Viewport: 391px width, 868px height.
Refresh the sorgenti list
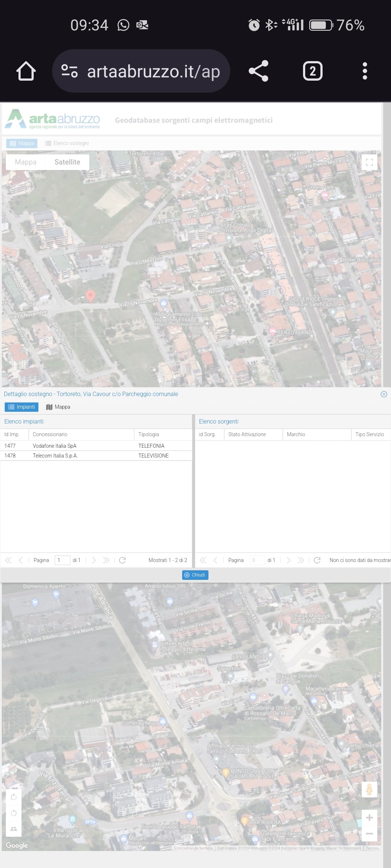tap(317, 560)
